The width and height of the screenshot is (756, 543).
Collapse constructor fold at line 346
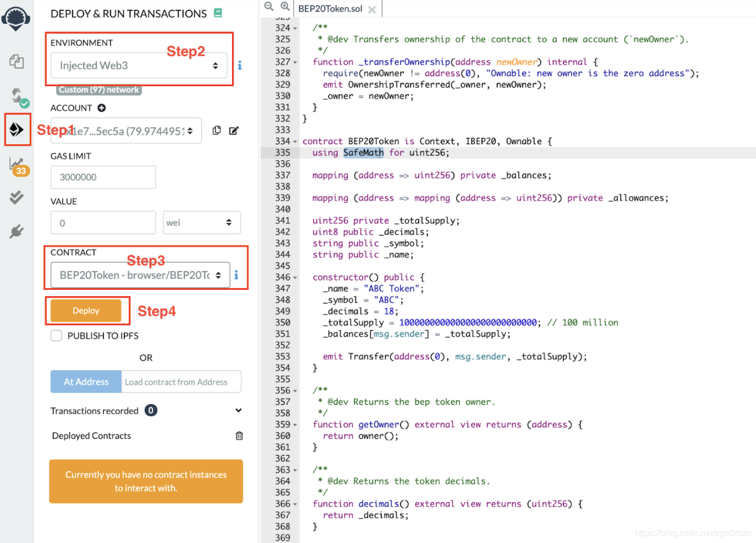[295, 278]
